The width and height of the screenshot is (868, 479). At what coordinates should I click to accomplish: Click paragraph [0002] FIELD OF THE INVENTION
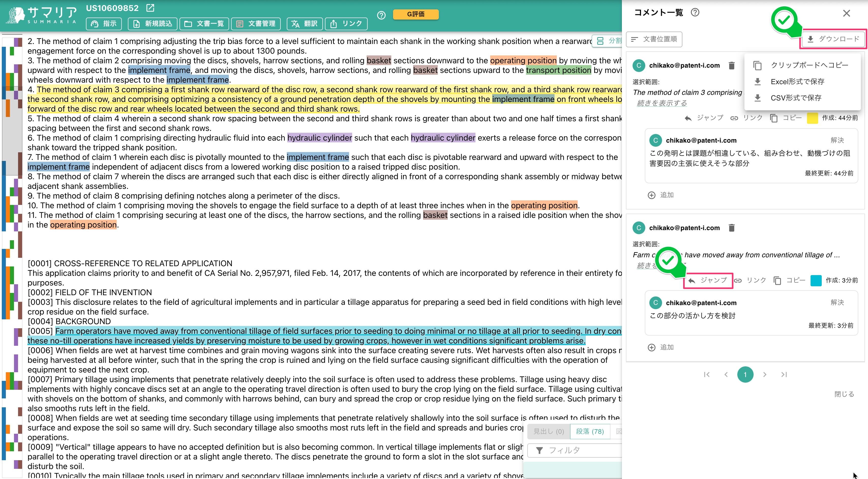(x=90, y=292)
